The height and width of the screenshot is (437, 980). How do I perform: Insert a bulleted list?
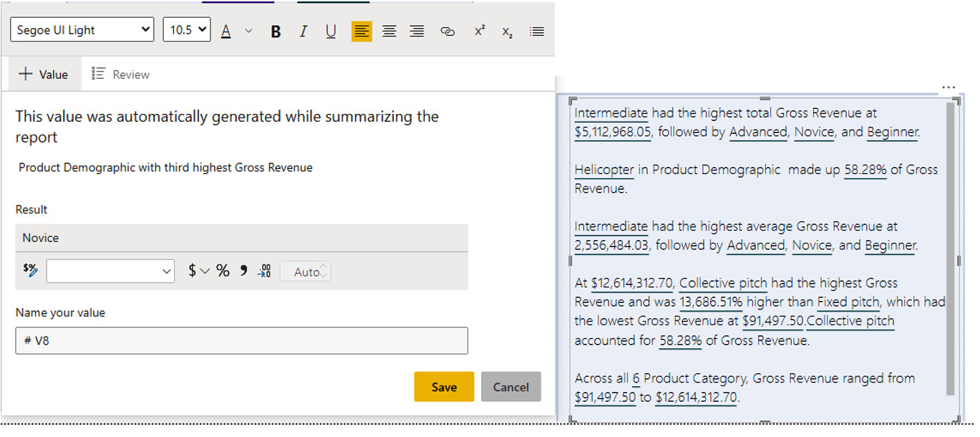tap(536, 32)
